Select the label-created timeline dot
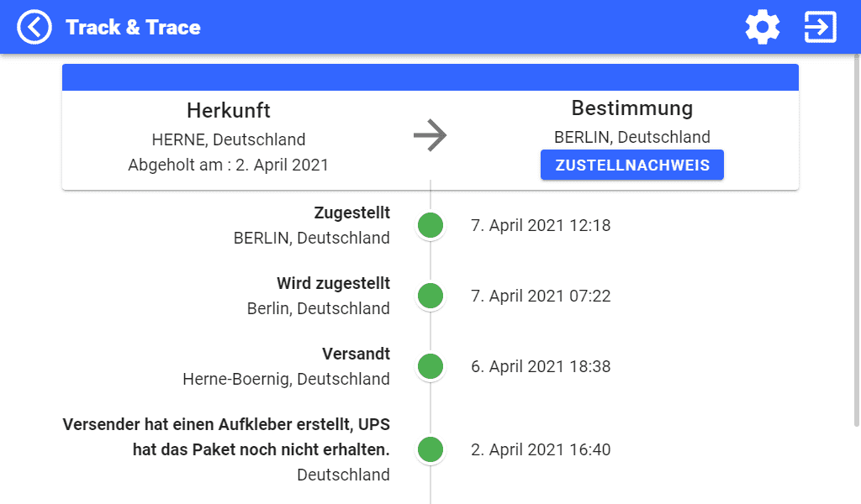This screenshot has width=861, height=504. (x=430, y=449)
